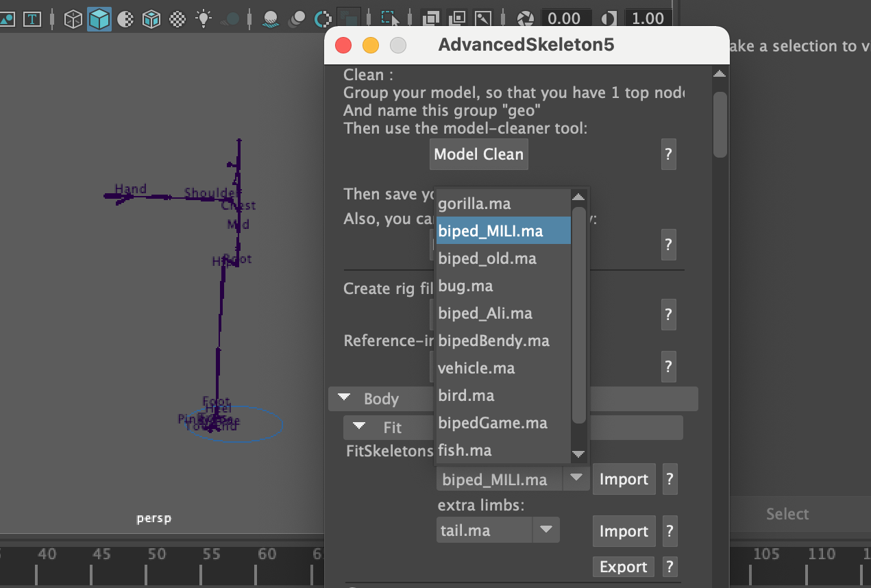Choose bug.ma from the list

coord(503,286)
